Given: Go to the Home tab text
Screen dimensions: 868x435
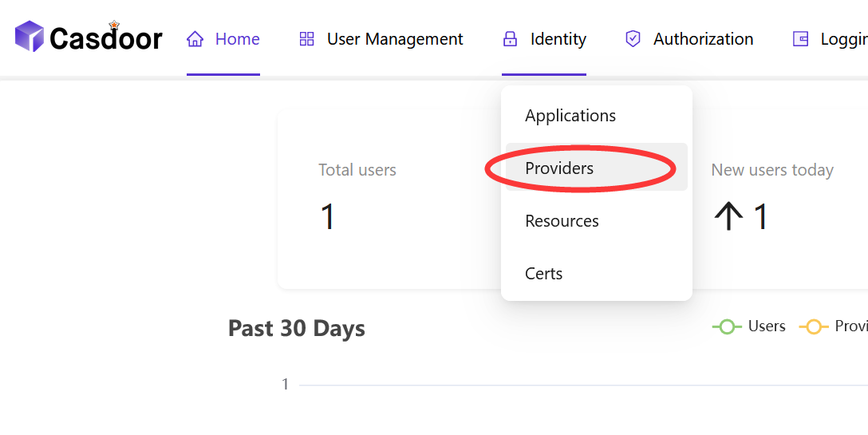Looking at the screenshot, I should 238,39.
